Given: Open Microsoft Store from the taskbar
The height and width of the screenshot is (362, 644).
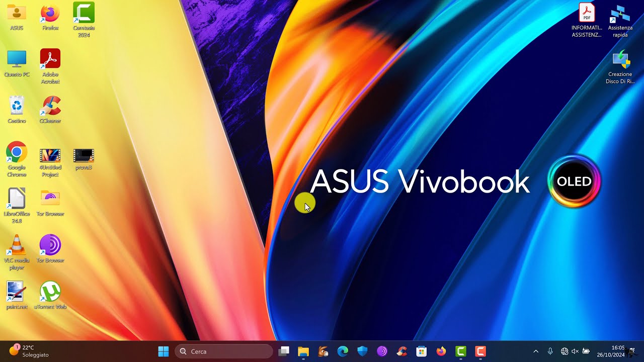Looking at the screenshot, I should [421, 351].
